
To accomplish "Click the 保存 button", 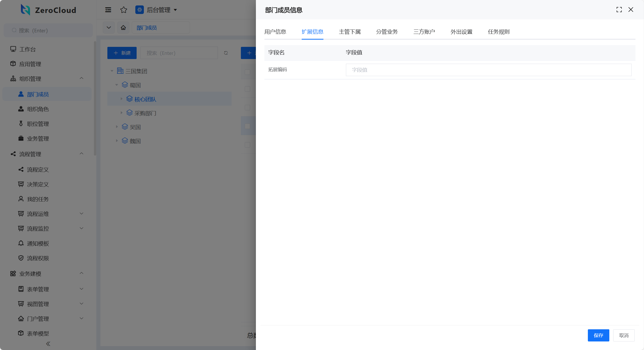I will [598, 335].
